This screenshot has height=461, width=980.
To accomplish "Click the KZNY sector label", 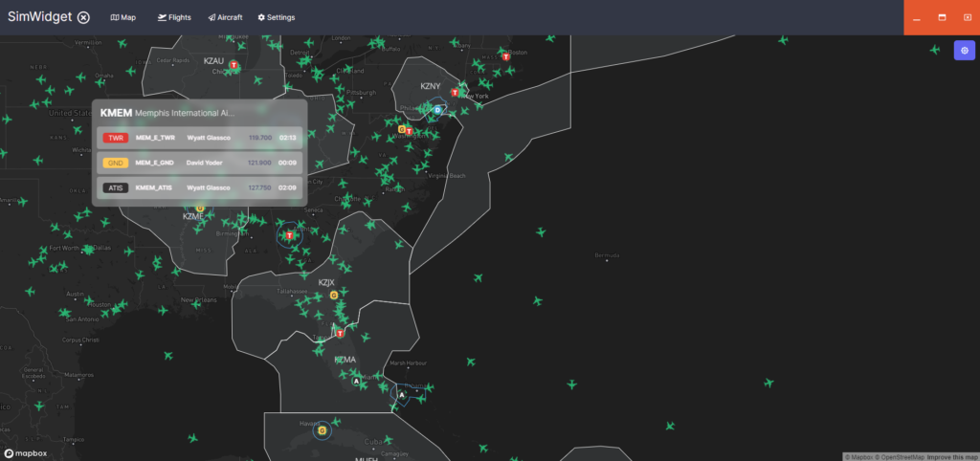I will click(430, 85).
